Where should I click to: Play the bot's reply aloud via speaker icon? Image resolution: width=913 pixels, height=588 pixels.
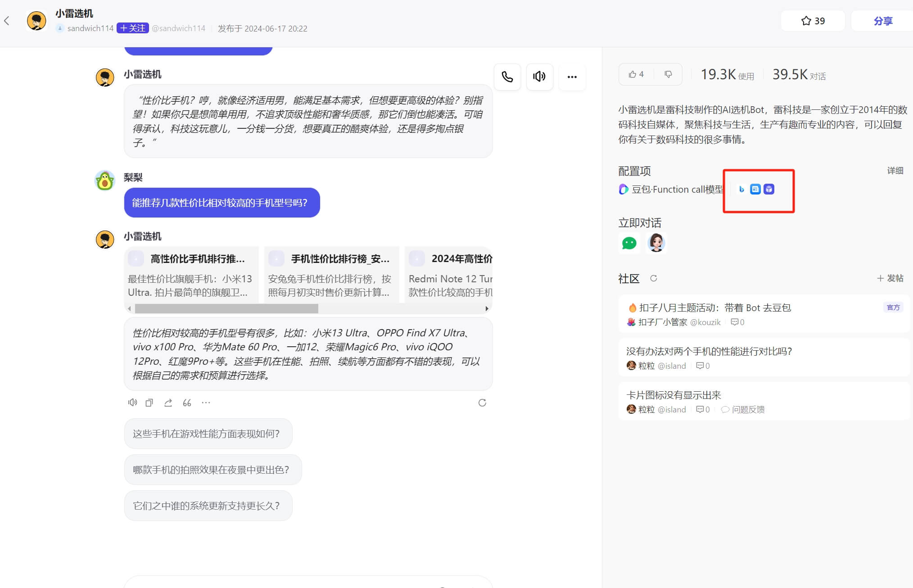[539, 77]
